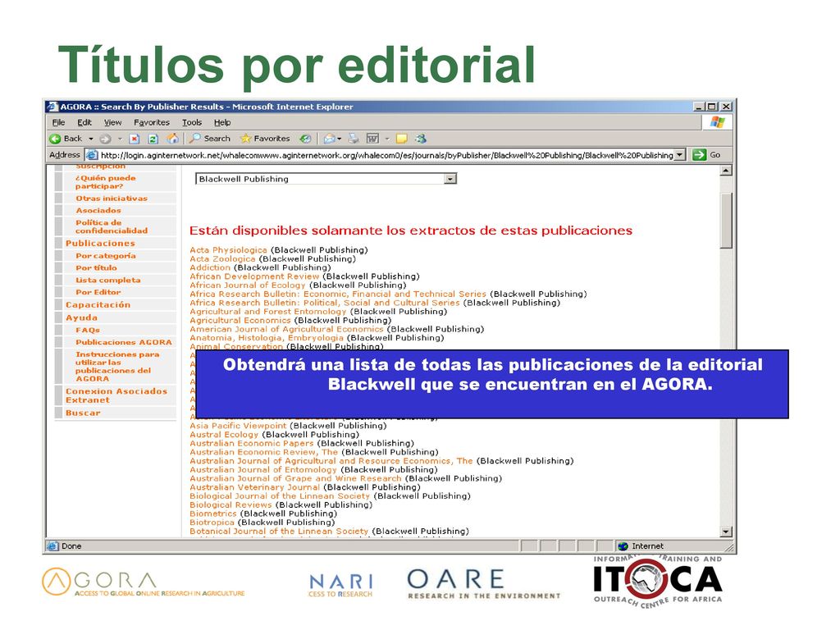Open the Forward button history dropdown arrow

(120, 139)
